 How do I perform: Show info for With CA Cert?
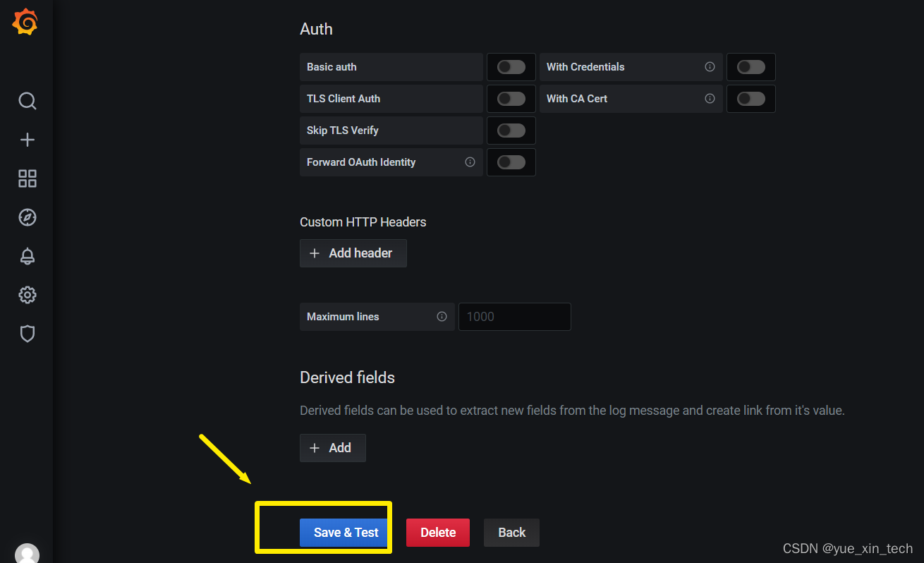710,99
